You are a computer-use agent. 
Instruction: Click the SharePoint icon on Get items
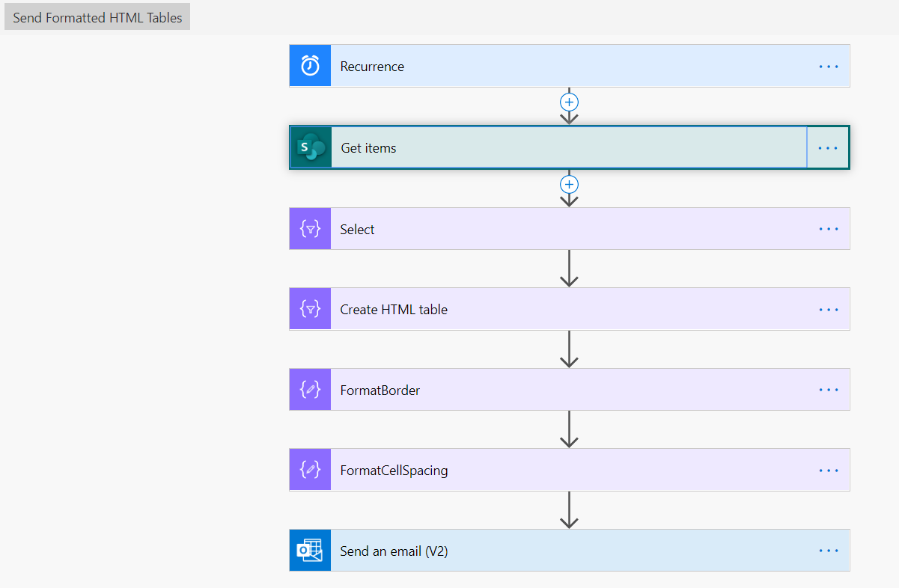click(x=311, y=147)
